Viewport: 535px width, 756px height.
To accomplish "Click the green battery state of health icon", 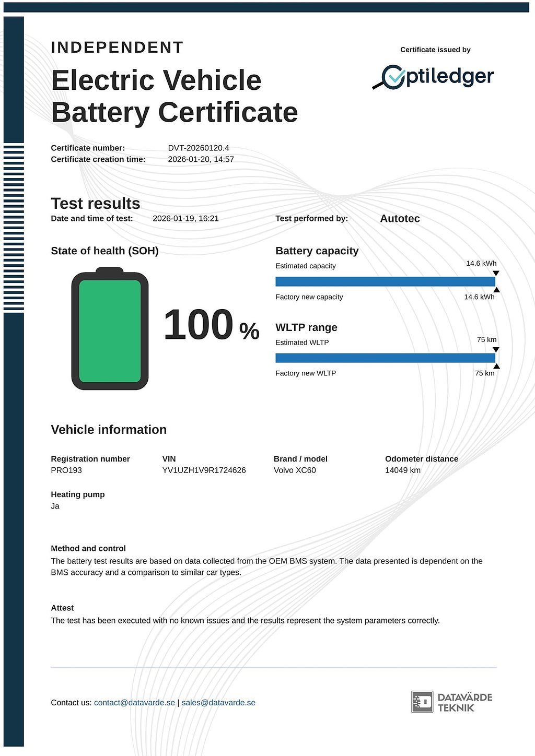I will [x=110, y=329].
